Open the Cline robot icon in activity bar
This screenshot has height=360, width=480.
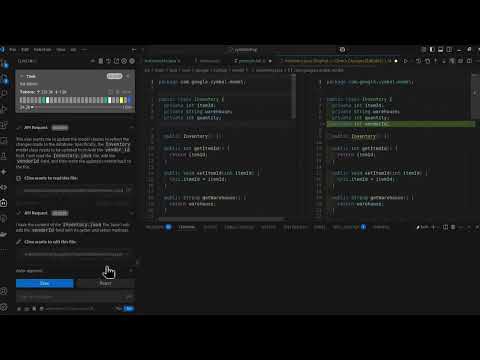(x=4, y=203)
